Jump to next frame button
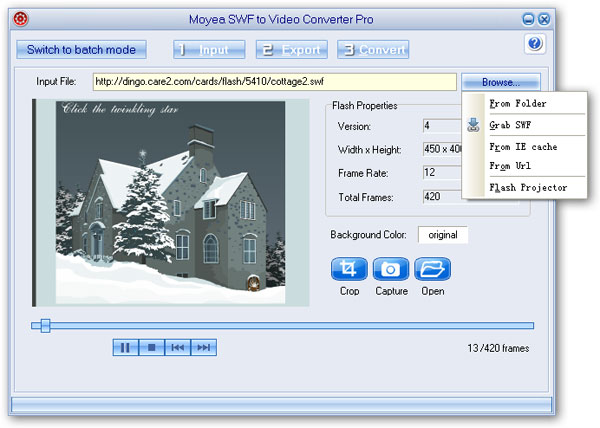Screen dimensions: 600x428 [204, 347]
